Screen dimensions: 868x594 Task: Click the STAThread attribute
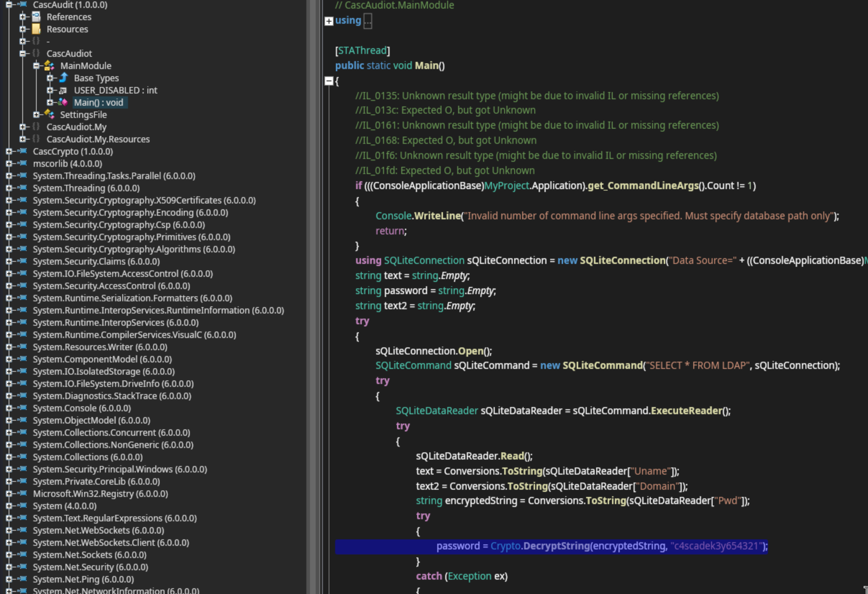tap(362, 50)
